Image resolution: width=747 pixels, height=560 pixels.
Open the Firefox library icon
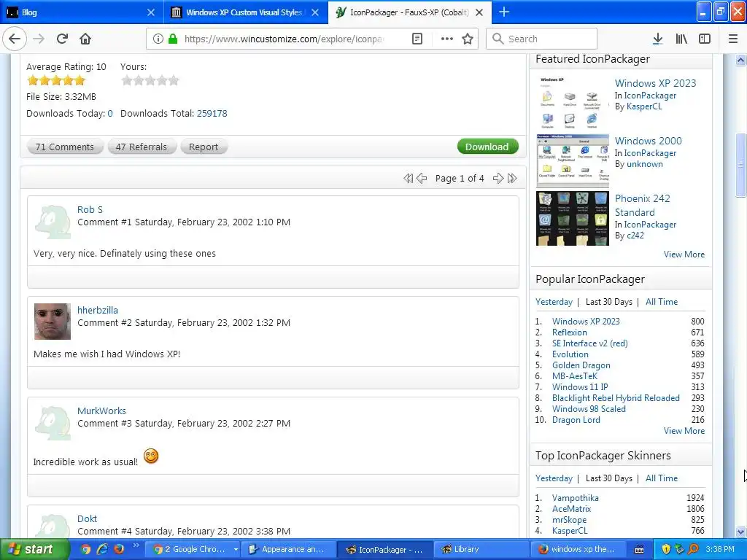tap(681, 39)
